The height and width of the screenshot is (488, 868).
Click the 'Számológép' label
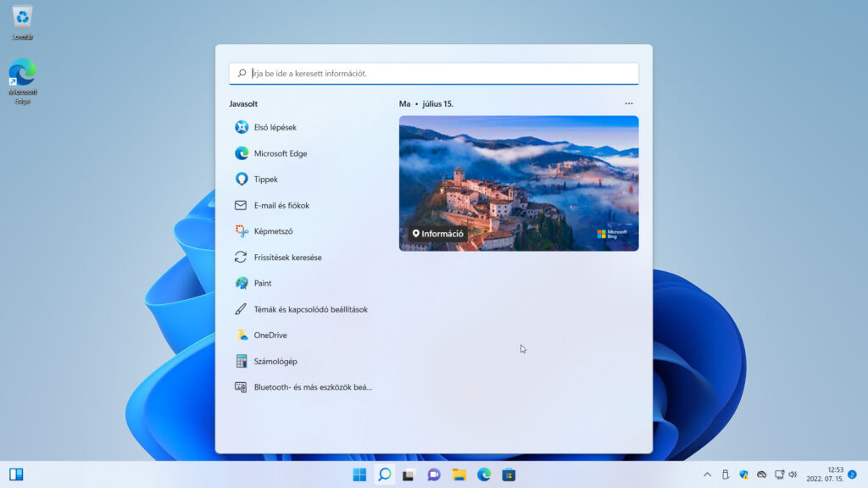pos(275,361)
